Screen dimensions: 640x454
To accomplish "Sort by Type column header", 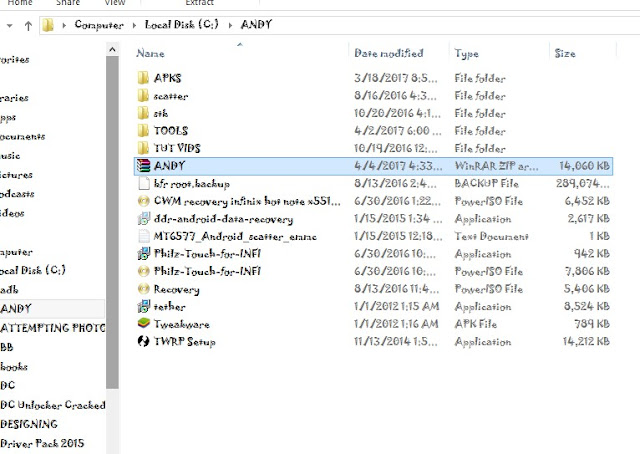I will 467,54.
